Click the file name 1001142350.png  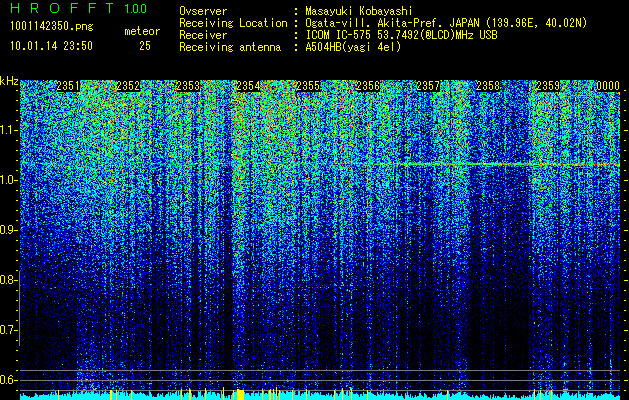pyautogui.click(x=52, y=26)
